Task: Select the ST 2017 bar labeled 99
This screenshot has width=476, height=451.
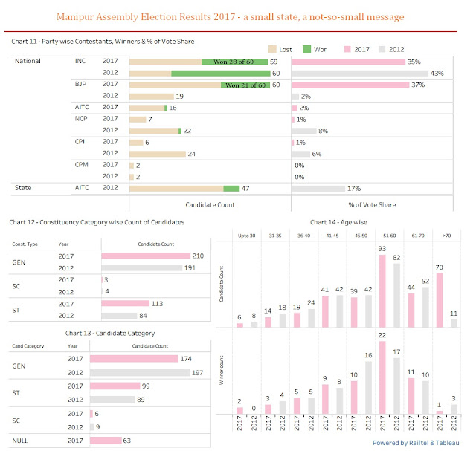Action: coord(115,386)
